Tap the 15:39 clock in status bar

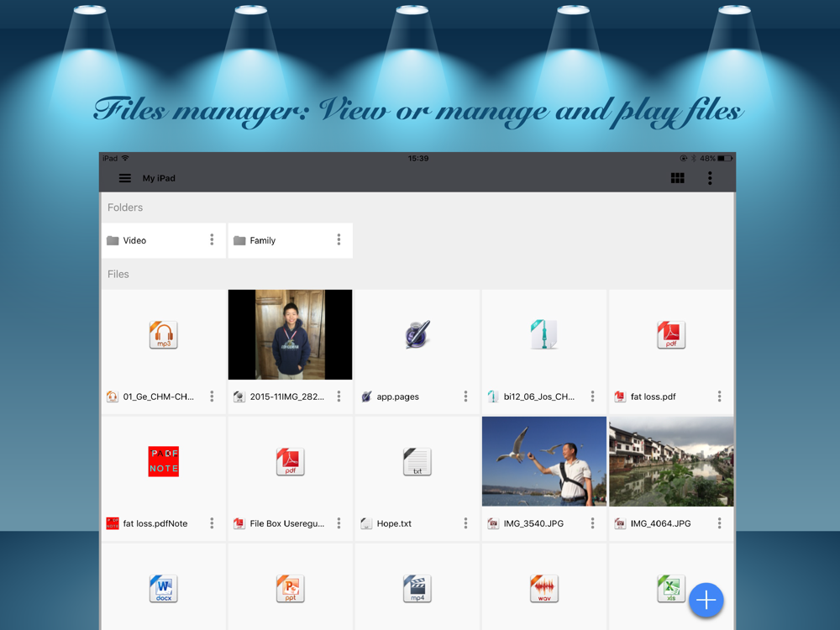coord(418,159)
